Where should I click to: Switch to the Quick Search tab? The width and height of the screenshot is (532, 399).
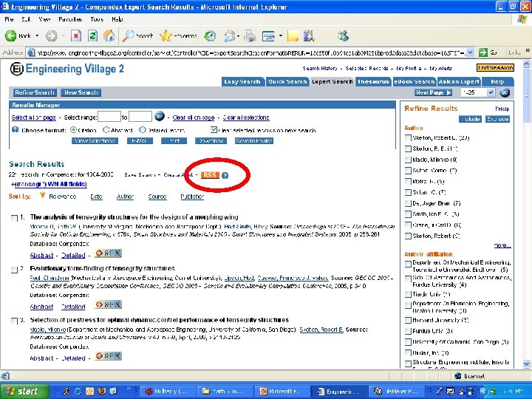tap(287, 82)
